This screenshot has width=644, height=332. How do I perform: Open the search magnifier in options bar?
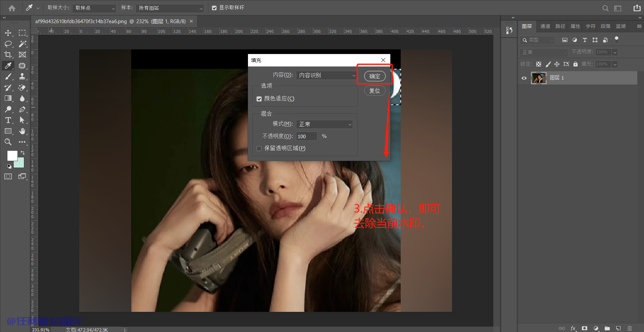605,8
